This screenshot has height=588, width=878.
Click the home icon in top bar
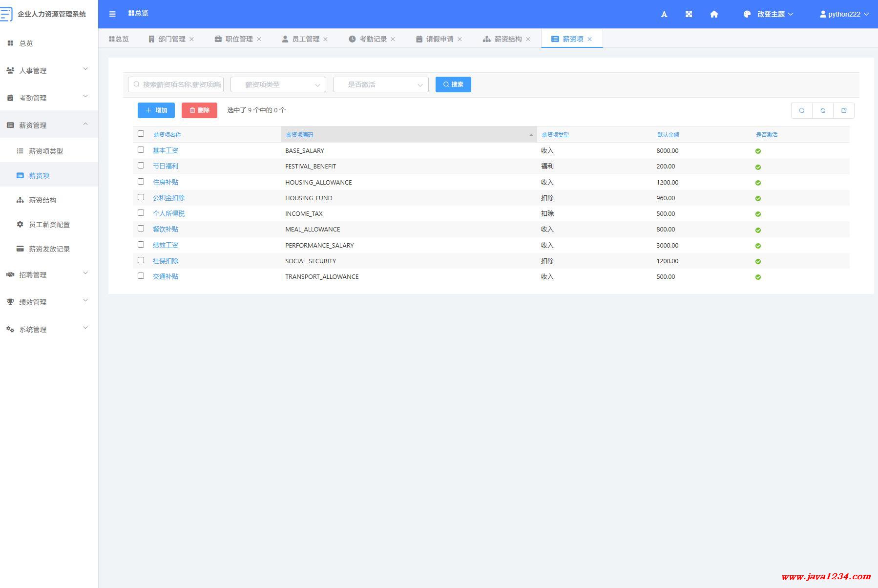coord(714,14)
